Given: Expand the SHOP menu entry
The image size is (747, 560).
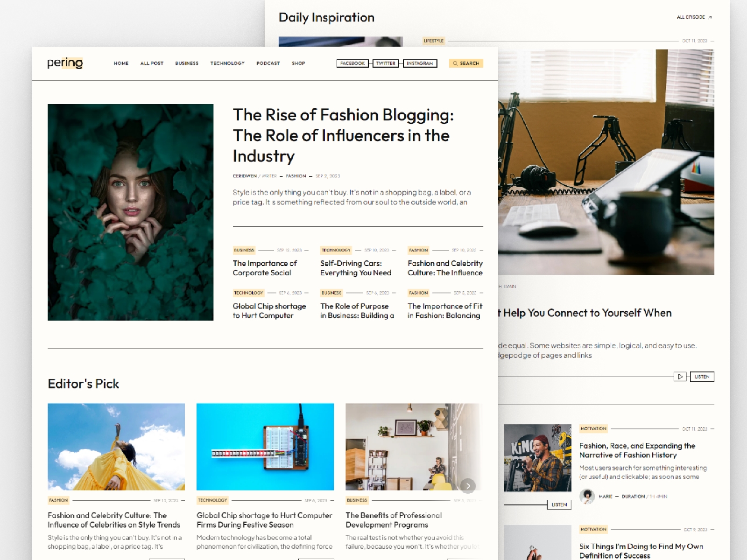Looking at the screenshot, I should [x=298, y=63].
